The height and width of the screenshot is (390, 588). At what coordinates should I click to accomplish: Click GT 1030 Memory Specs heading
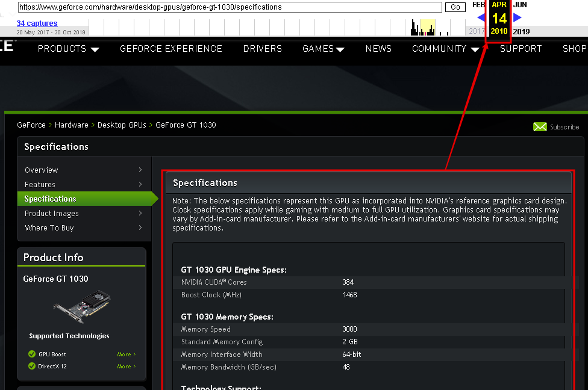227,317
